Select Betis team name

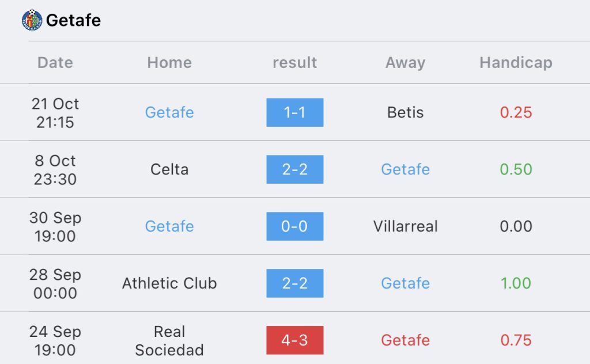click(x=405, y=112)
